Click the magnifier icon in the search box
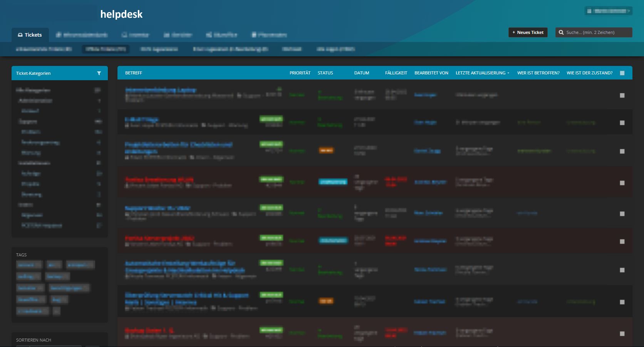The width and height of the screenshot is (644, 347). coord(561,32)
